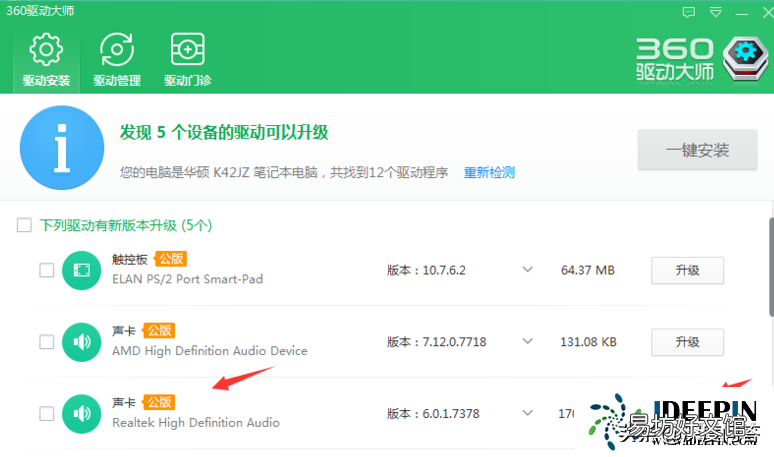Open the title bar dropdown menu icon
The image size is (774, 457).
715,12
